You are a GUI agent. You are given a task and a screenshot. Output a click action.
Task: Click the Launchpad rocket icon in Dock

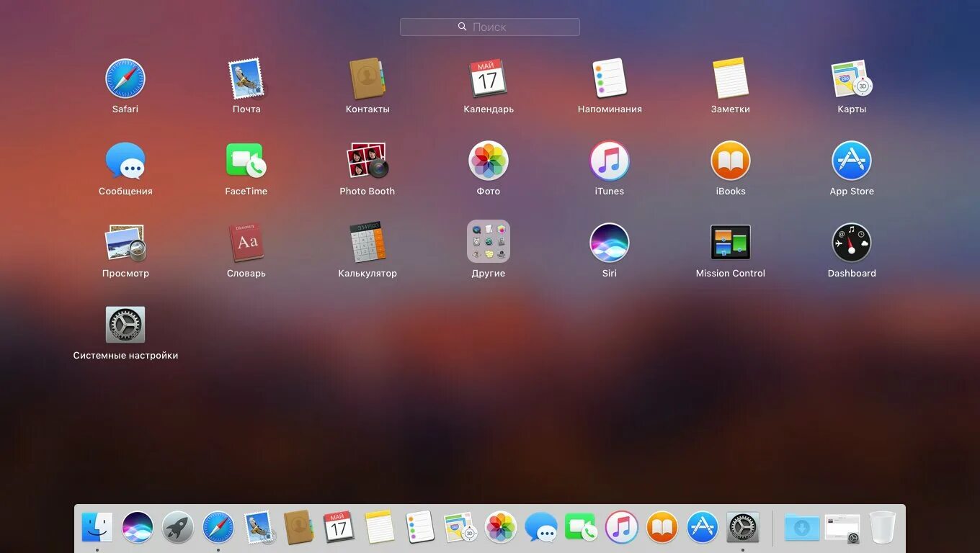coord(178,528)
